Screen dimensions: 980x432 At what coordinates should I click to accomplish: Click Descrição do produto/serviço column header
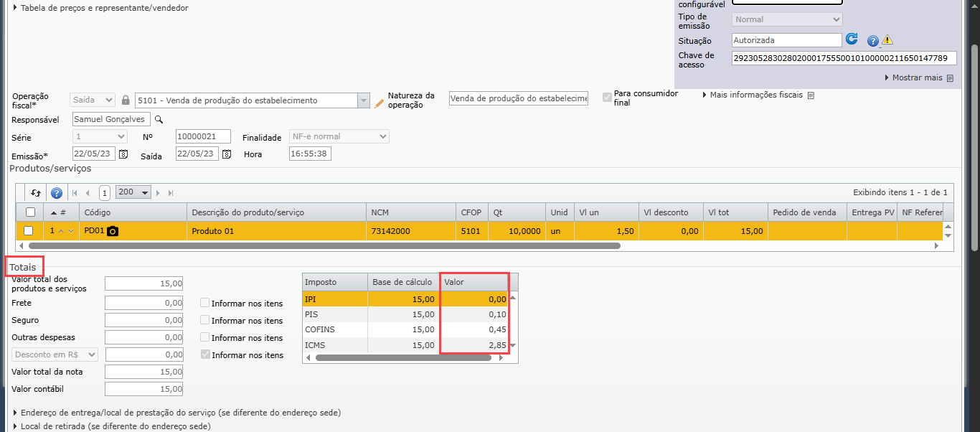coord(276,212)
